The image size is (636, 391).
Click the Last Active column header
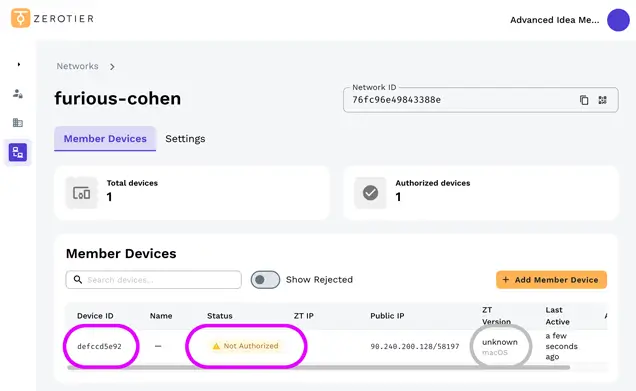coord(558,316)
